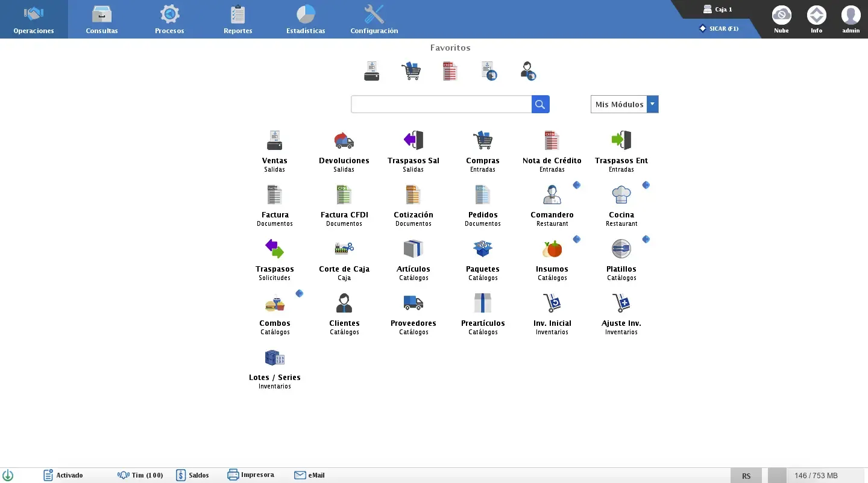Open the Corte de Caja module

click(x=344, y=258)
